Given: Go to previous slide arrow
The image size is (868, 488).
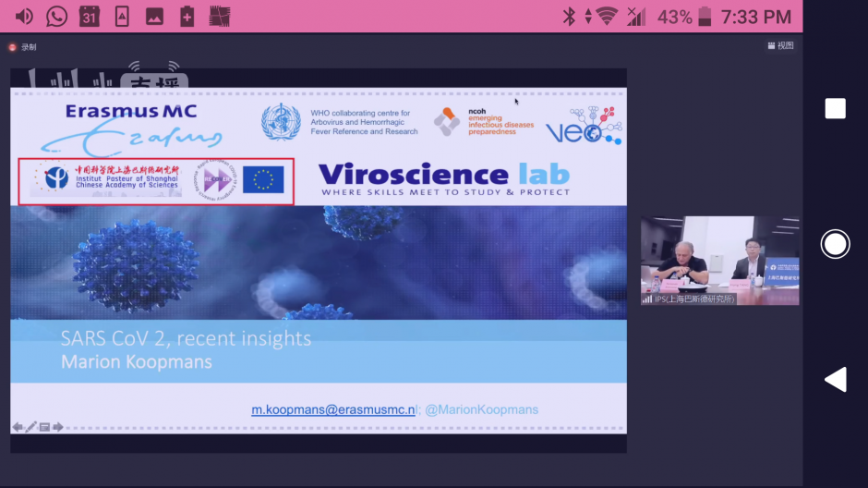Looking at the screenshot, I should point(18,427).
